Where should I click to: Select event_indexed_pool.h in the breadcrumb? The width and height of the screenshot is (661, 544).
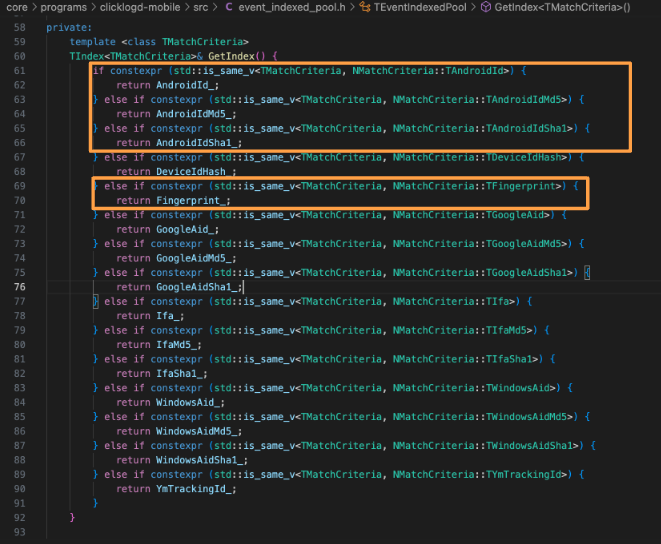pyautogui.click(x=292, y=7)
